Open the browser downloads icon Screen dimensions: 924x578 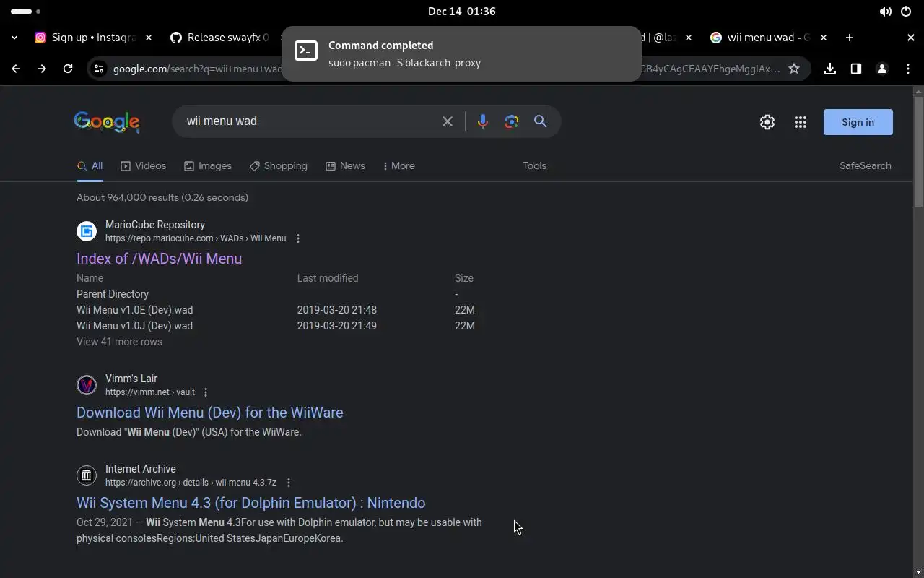tap(830, 69)
